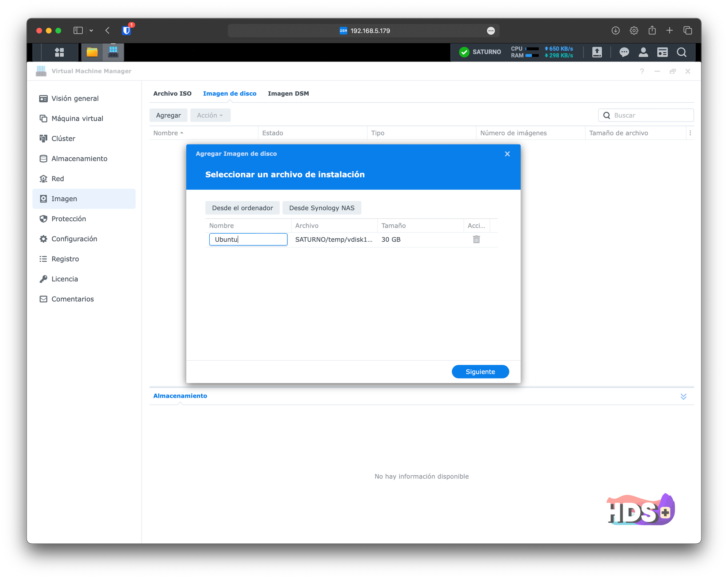This screenshot has width=728, height=579.
Task: Open File Station folder icon in taskbar
Action: click(x=92, y=52)
